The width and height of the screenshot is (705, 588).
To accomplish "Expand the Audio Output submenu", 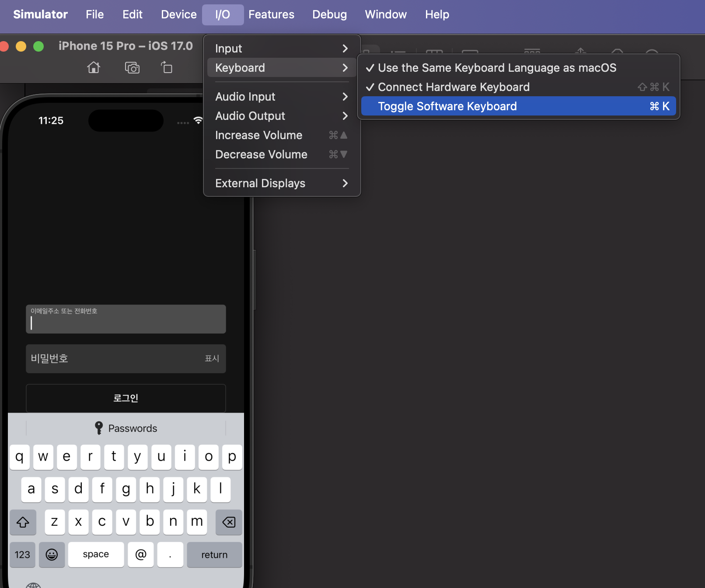I will click(282, 116).
